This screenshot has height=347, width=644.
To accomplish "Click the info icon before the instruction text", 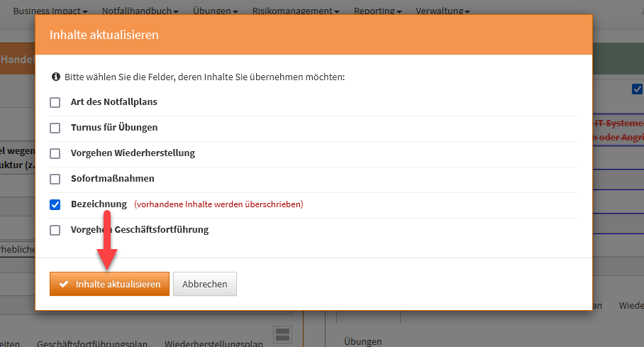I will click(56, 77).
